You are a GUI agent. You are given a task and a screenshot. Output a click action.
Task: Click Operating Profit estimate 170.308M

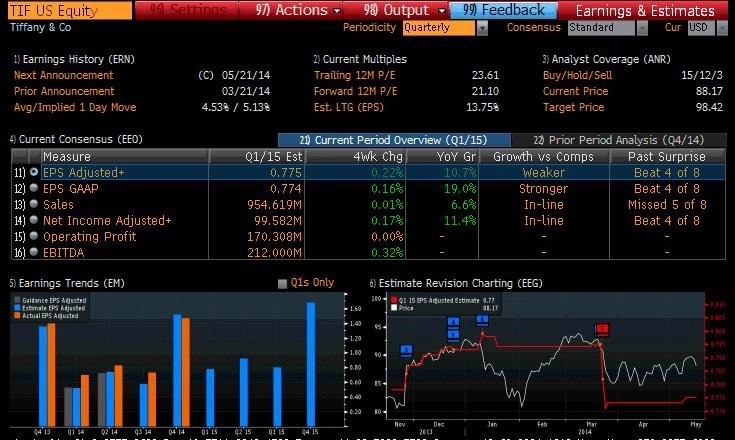pyautogui.click(x=275, y=237)
